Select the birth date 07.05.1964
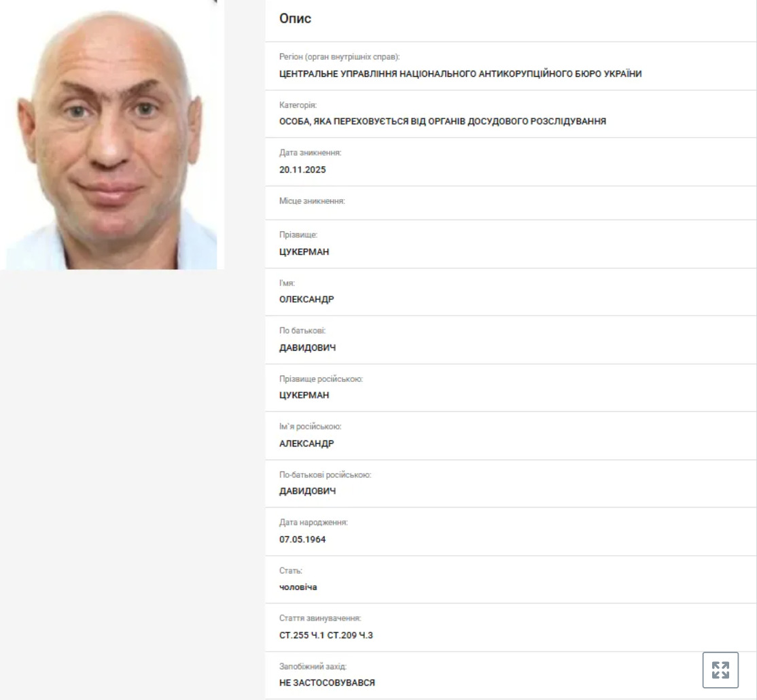Image resolution: width=757 pixels, height=700 pixels. pos(302,539)
